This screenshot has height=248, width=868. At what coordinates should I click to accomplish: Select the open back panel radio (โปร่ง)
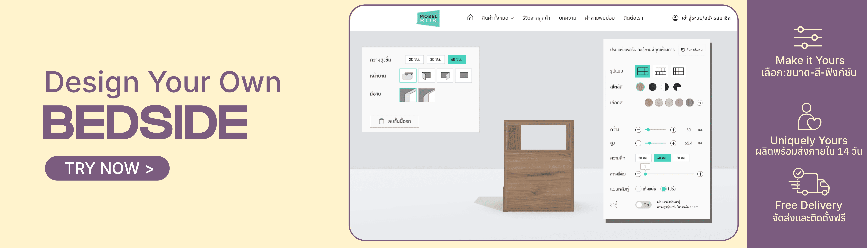(663, 189)
